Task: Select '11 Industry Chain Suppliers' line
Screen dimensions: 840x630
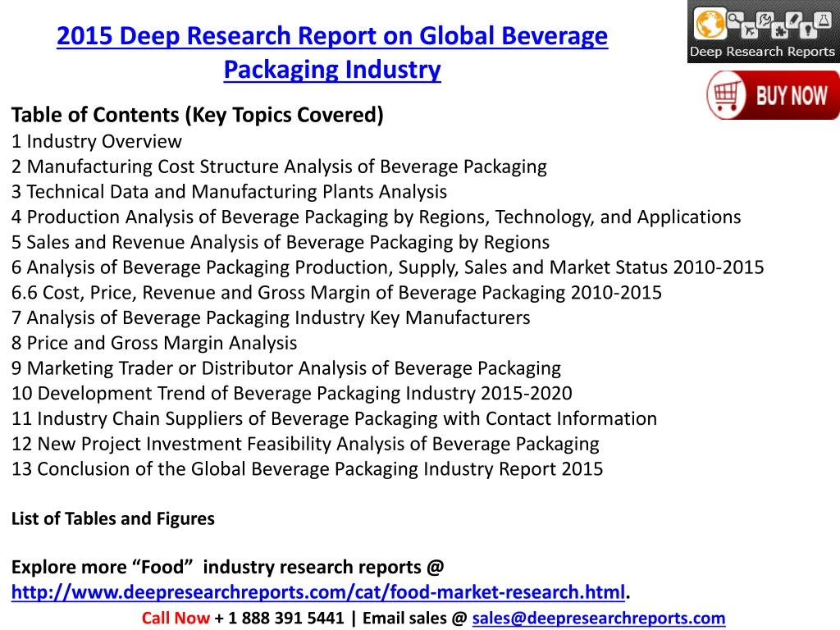Action: pos(335,418)
